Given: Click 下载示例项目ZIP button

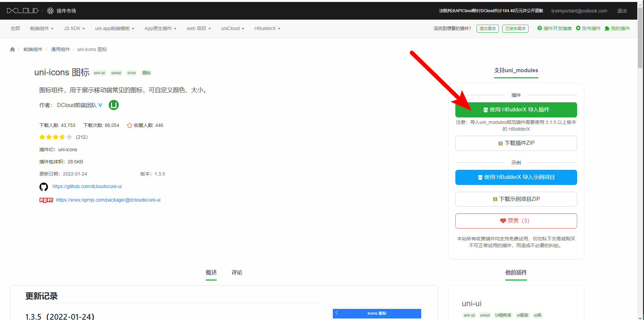Looking at the screenshot, I should [516, 199].
